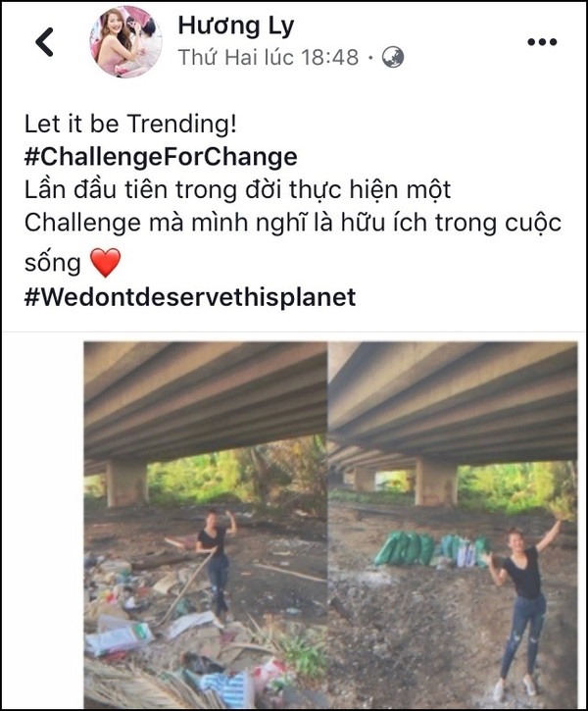View the right photo with the cleaned area

point(453,525)
